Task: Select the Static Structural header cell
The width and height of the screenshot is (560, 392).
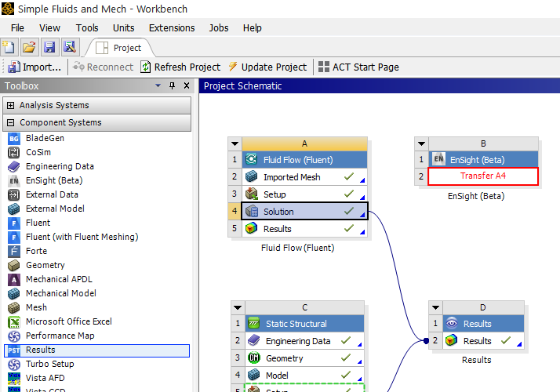Action: coord(304,324)
